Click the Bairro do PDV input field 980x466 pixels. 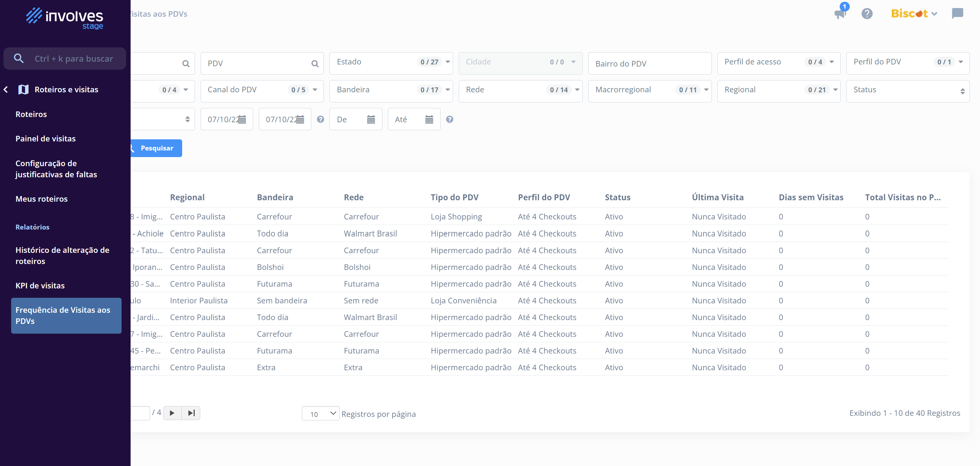tap(650, 63)
